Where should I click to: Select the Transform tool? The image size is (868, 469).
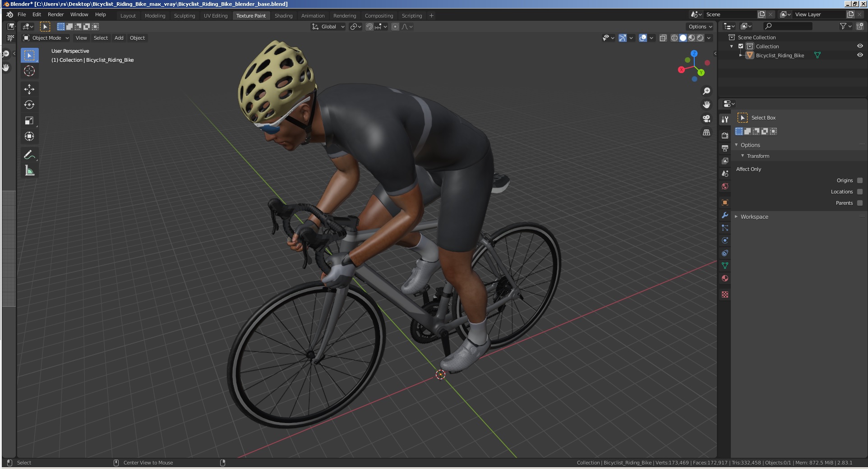(29, 136)
